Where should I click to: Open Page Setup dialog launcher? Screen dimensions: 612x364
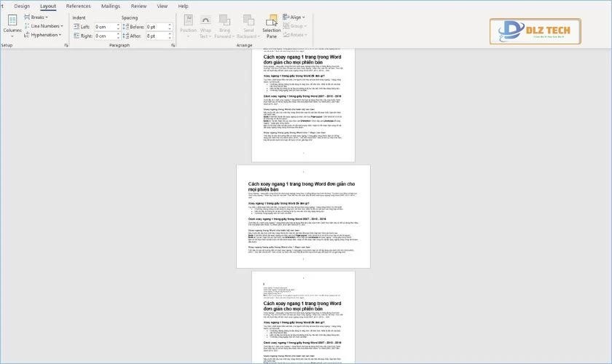[66, 45]
